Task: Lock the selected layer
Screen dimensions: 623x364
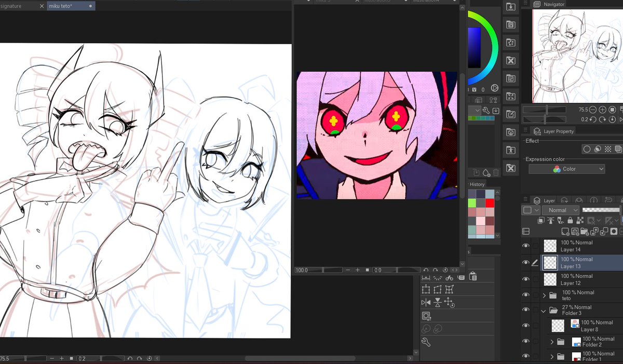Action: [570, 220]
